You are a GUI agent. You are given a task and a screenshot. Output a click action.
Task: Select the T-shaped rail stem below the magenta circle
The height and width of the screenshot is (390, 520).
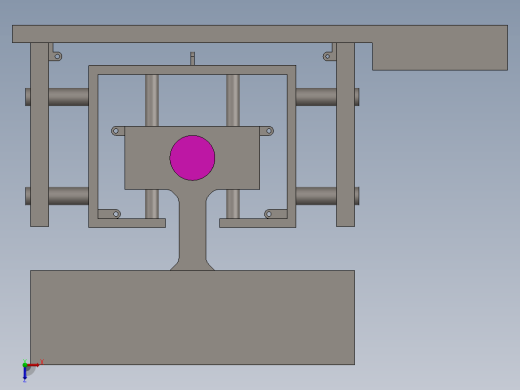pyautogui.click(x=192, y=230)
